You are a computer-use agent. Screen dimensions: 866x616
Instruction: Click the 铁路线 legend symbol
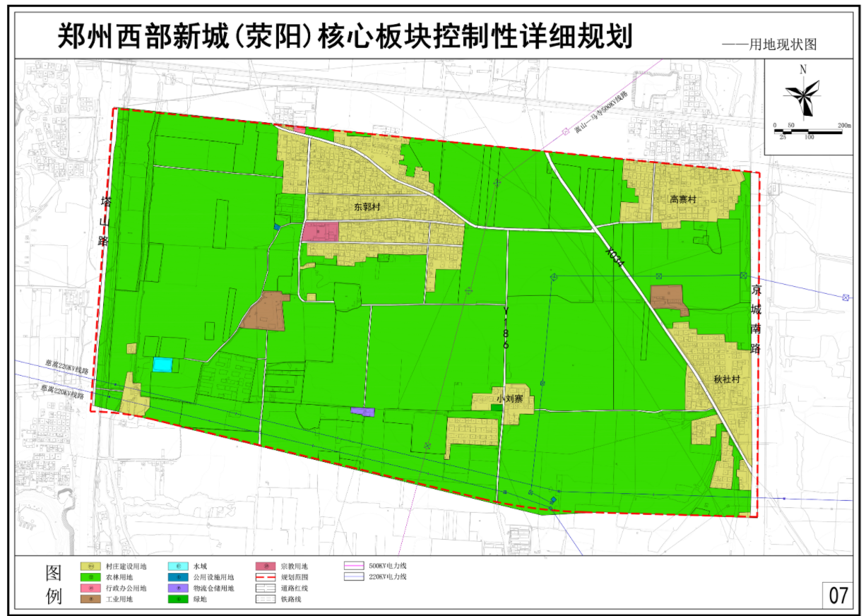264,599
